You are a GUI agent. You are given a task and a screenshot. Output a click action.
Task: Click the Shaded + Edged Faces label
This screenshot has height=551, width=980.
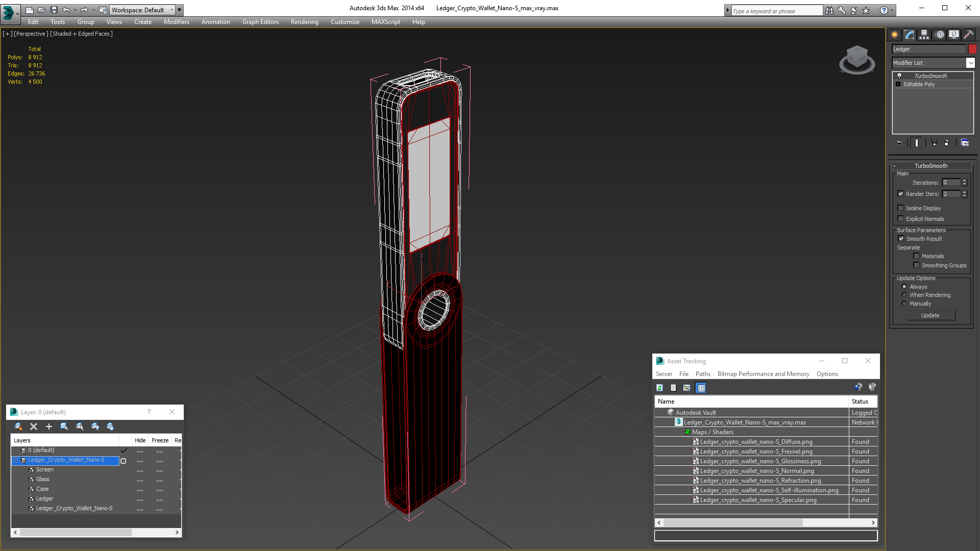pos(82,34)
